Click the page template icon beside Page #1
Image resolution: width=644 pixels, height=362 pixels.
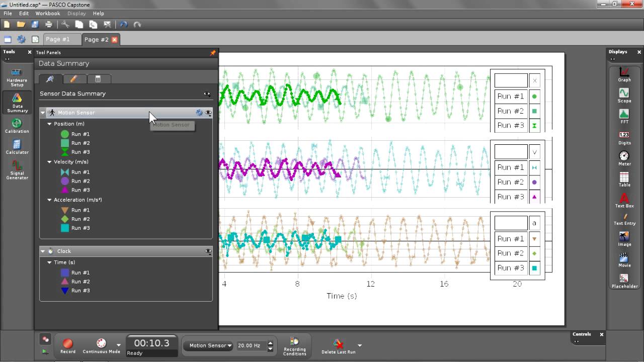(x=35, y=39)
